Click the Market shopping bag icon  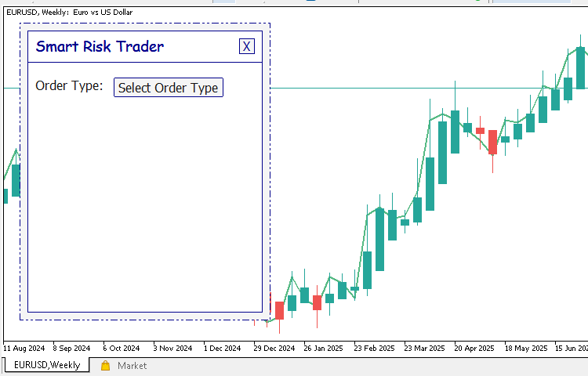(105, 366)
